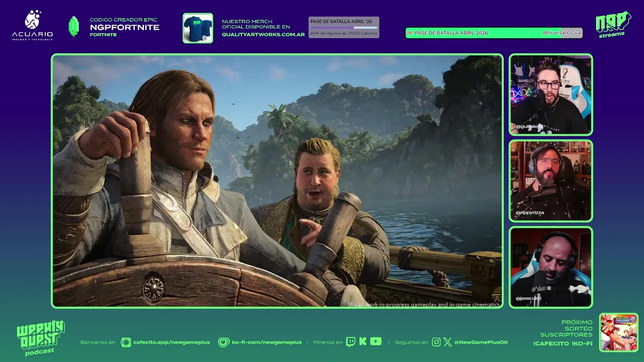
Task: Click the Ko-fi icon in the green goal bar
Action: pyautogui.click(x=410, y=33)
